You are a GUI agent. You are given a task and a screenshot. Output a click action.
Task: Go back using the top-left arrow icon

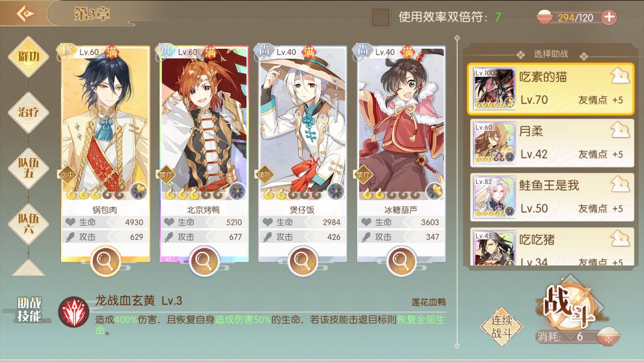26,14
